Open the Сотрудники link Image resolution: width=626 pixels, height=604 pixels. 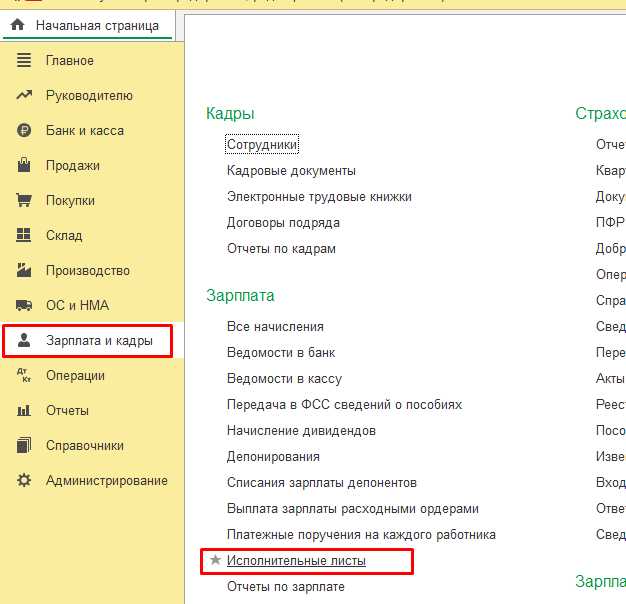click(262, 145)
